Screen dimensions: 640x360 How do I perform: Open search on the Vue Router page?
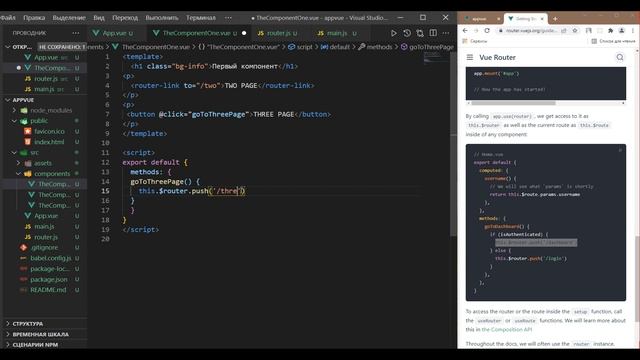point(620,58)
